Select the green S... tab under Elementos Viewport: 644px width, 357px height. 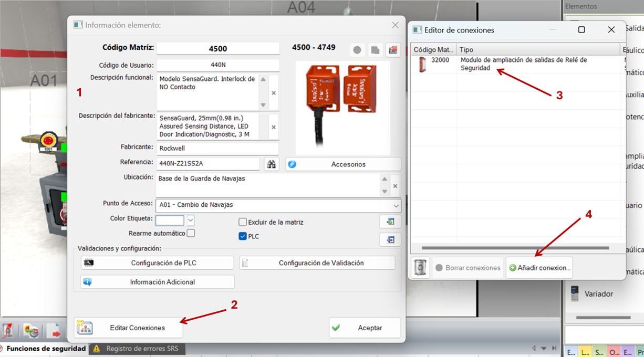[x=599, y=352]
